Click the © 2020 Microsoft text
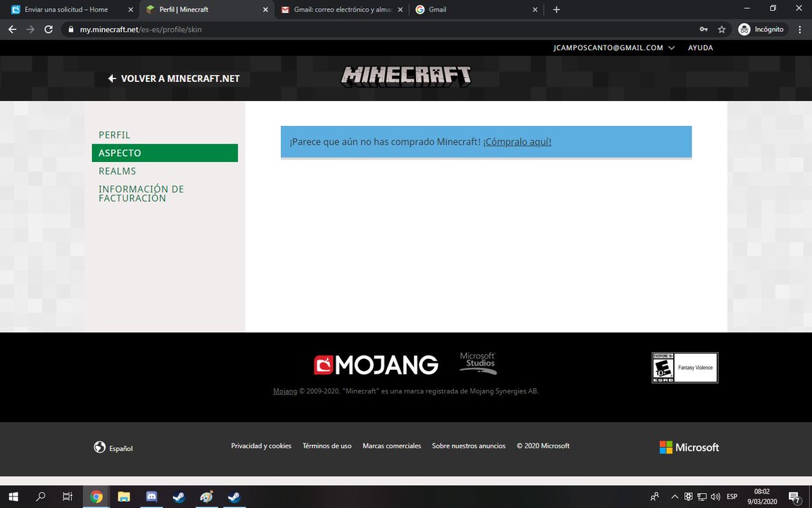This screenshot has height=508, width=812. click(543, 446)
